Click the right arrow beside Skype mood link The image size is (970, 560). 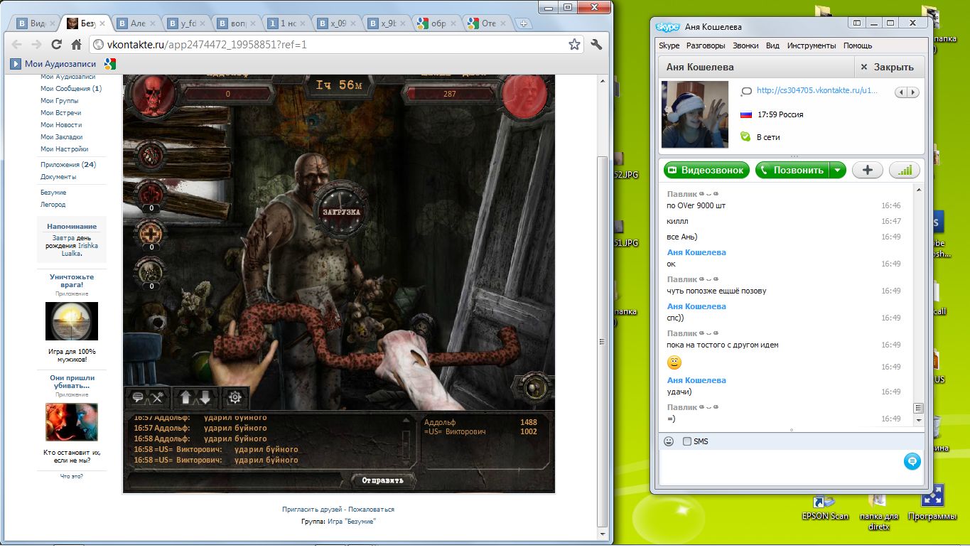point(913,92)
